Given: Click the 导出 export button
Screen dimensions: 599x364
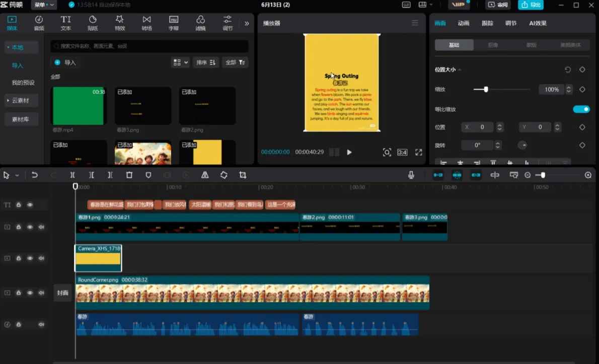Looking at the screenshot, I should tap(531, 5).
